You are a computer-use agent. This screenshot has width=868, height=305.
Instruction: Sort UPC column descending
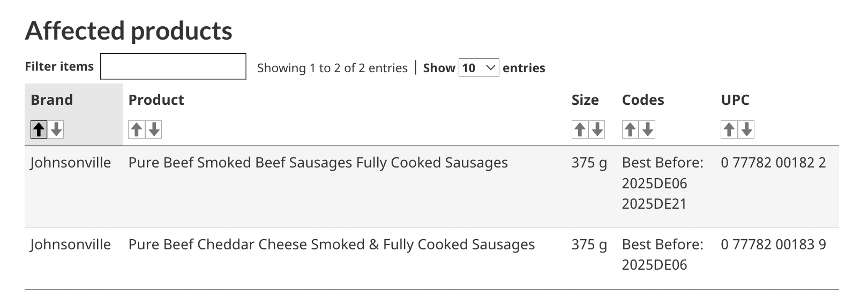point(747,129)
